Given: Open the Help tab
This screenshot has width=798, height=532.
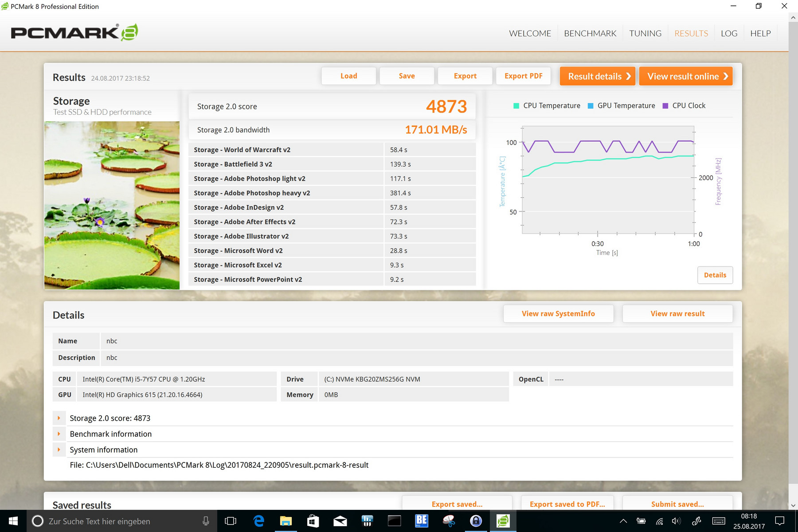Looking at the screenshot, I should click(760, 33).
